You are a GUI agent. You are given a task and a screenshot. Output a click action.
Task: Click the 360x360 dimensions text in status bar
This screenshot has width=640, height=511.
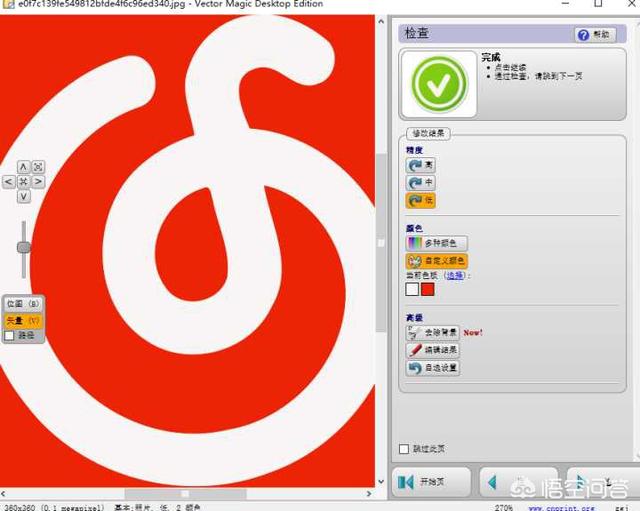click(54, 508)
